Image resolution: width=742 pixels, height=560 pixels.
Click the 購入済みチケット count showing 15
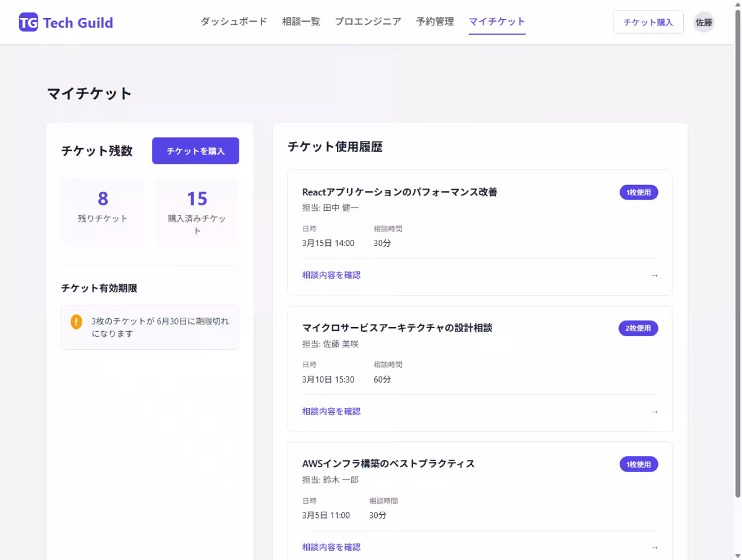tap(196, 211)
